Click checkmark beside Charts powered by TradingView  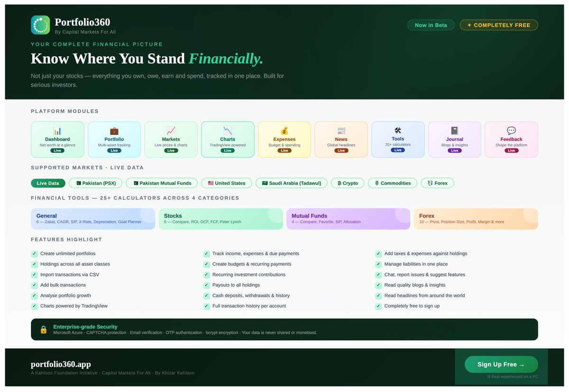[x=34, y=306]
